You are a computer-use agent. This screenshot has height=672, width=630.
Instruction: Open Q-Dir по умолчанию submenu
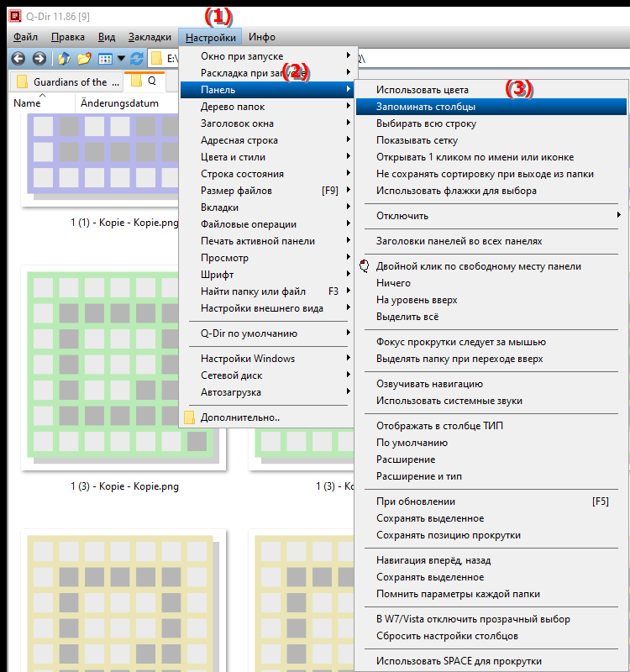[266, 333]
